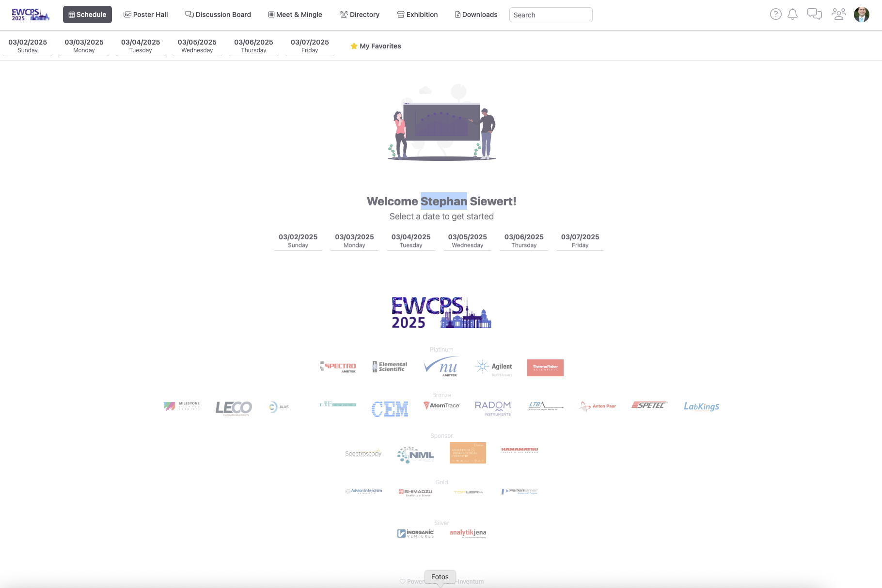This screenshot has width=882, height=588.
Task: Click the My Favorites star icon
Action: click(353, 46)
